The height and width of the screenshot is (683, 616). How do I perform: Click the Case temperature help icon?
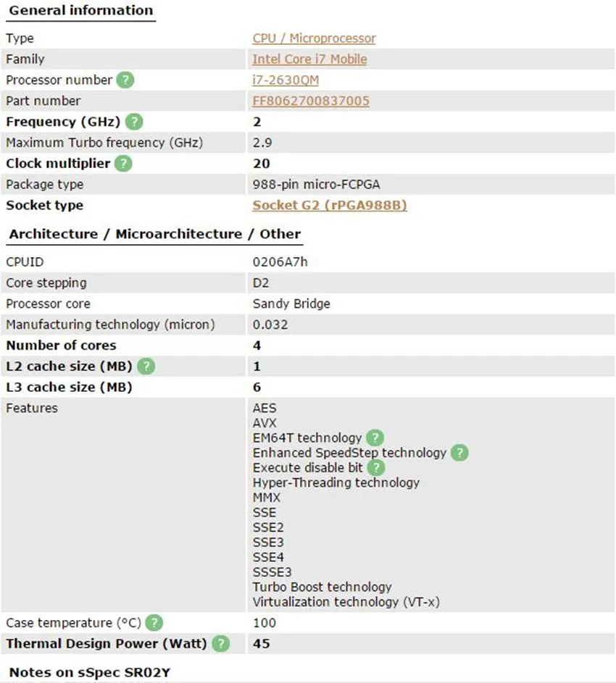click(x=154, y=623)
